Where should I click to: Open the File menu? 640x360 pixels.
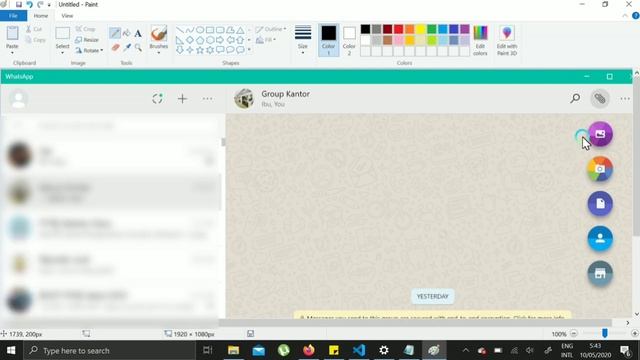pos(13,16)
